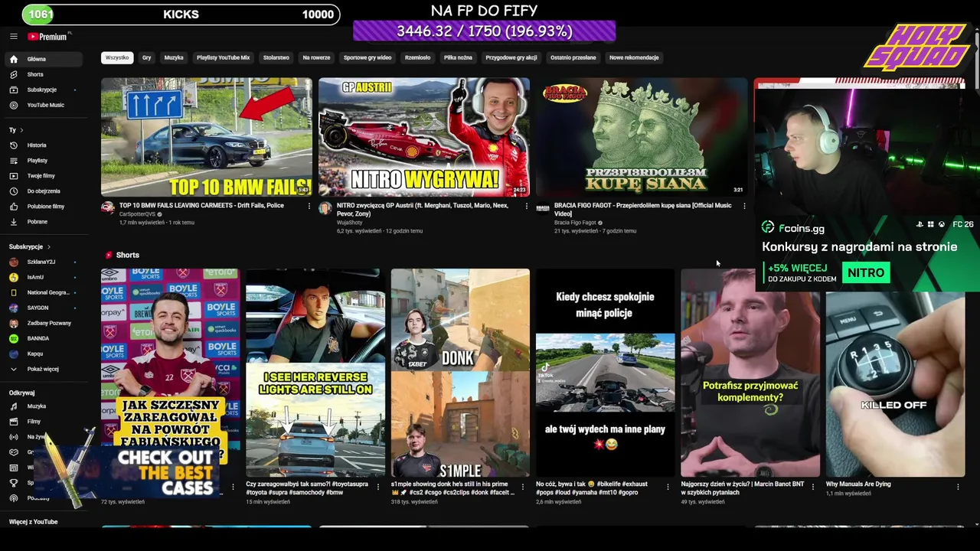Open reverse lights Supra short thumbnail
Screen dimensions: 980x551
(x=315, y=373)
